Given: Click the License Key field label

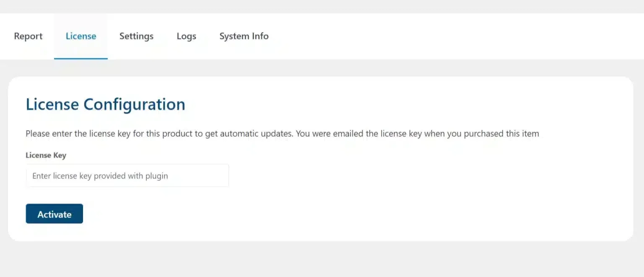Looking at the screenshot, I should point(46,155).
